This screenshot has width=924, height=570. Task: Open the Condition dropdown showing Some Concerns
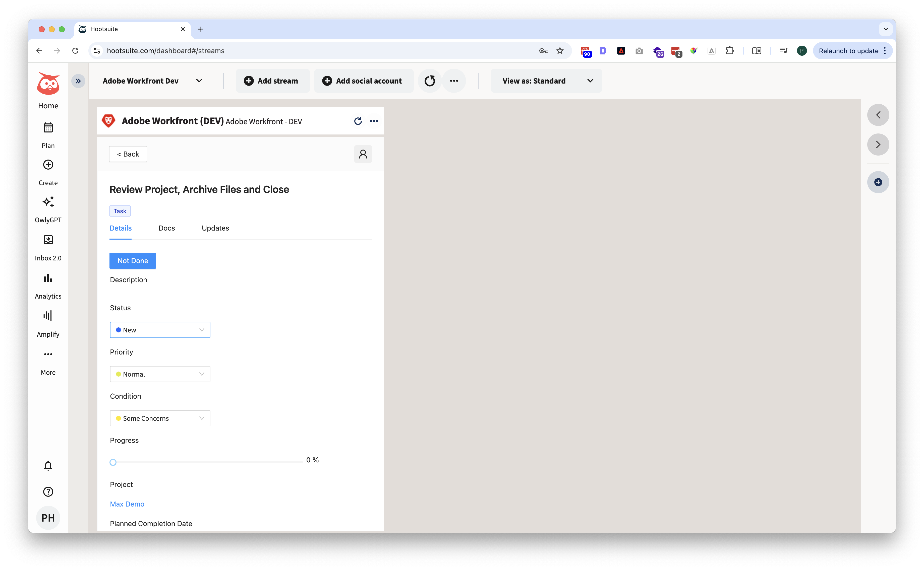160,418
